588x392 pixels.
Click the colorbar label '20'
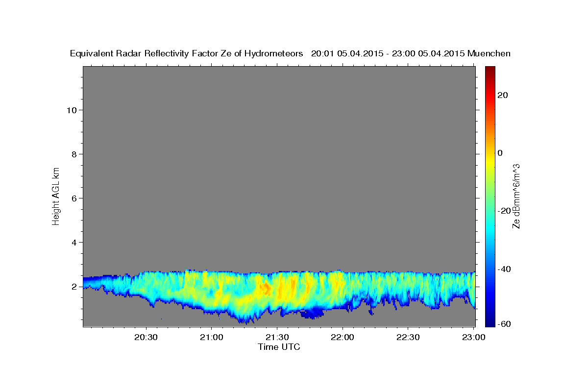pos(503,95)
